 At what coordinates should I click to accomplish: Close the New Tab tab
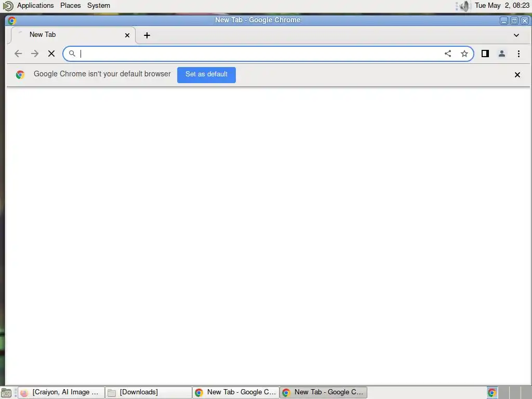click(x=127, y=35)
